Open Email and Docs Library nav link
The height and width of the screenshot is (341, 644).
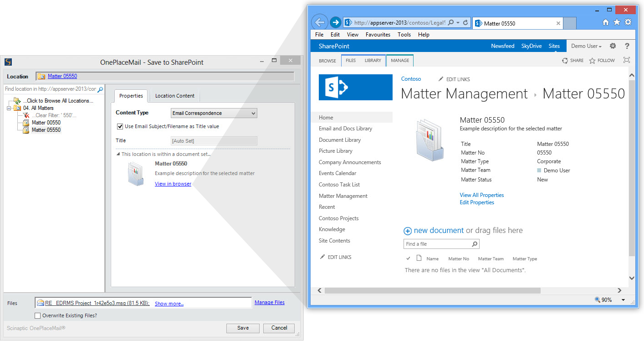(345, 129)
